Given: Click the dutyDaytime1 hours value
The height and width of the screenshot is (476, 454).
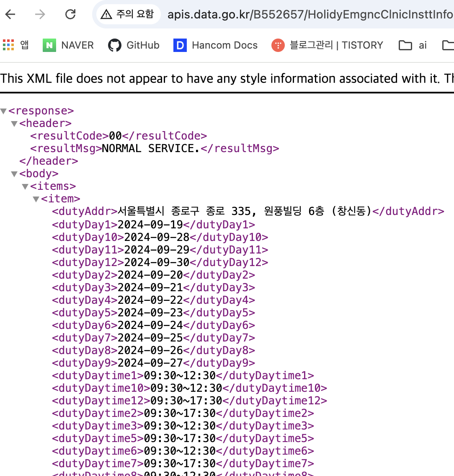Looking at the screenshot, I should coord(180,376).
